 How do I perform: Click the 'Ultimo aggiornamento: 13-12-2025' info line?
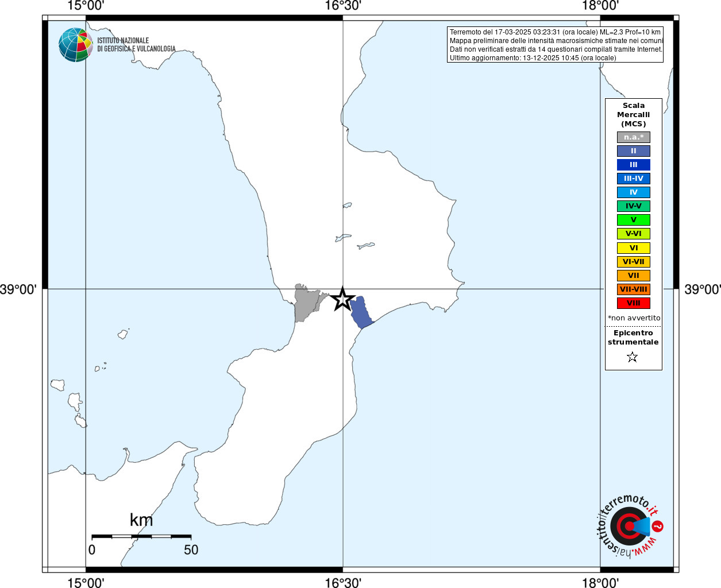coord(533,58)
